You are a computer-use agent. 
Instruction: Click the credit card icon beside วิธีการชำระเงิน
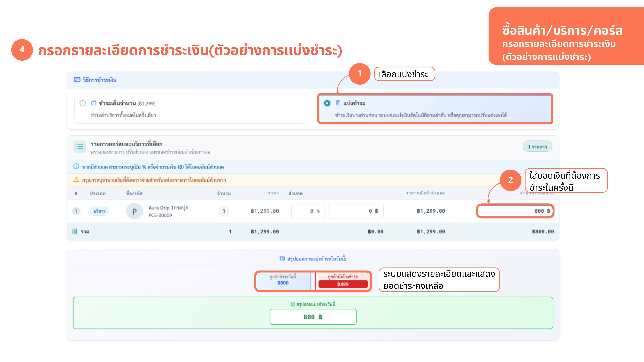77,80
